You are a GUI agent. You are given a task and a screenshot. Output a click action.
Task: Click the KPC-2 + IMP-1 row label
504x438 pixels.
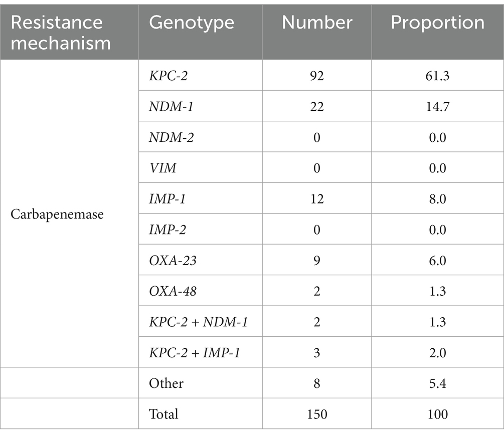click(x=195, y=353)
